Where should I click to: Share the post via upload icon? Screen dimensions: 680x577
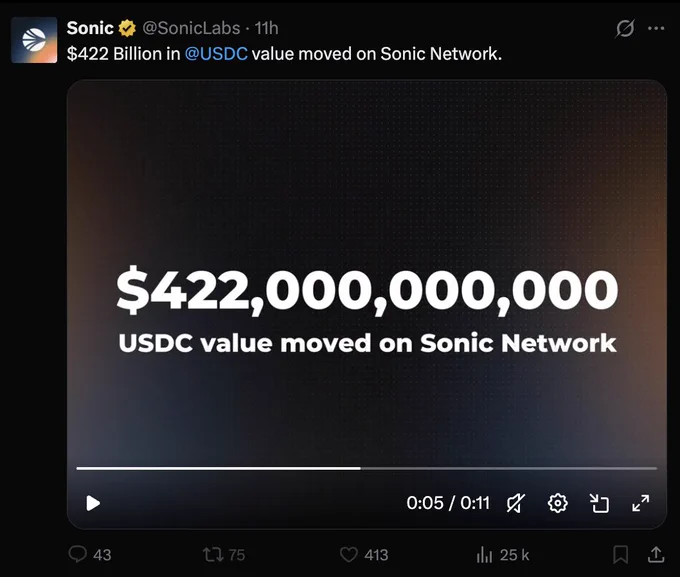tap(656, 554)
